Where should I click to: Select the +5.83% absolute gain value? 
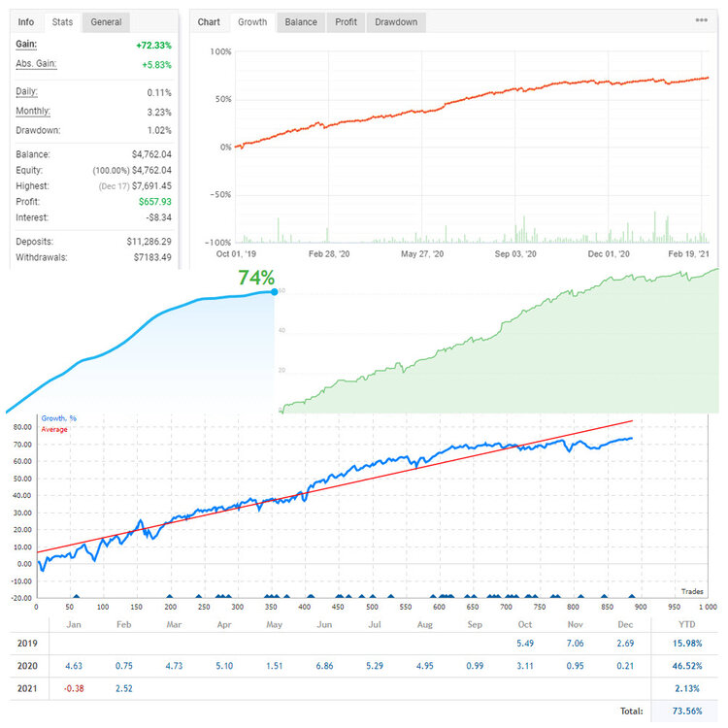pos(156,65)
